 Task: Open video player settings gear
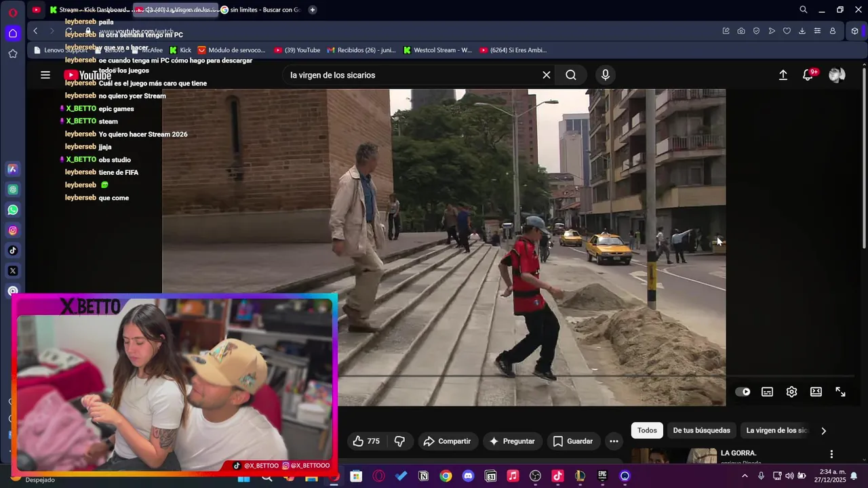(x=791, y=392)
